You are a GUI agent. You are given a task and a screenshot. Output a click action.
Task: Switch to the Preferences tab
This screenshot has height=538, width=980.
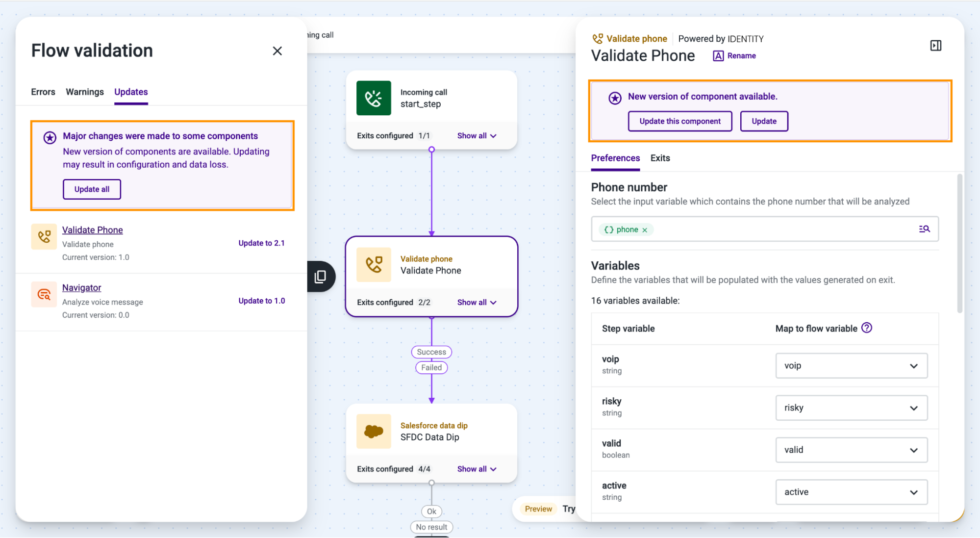(615, 158)
